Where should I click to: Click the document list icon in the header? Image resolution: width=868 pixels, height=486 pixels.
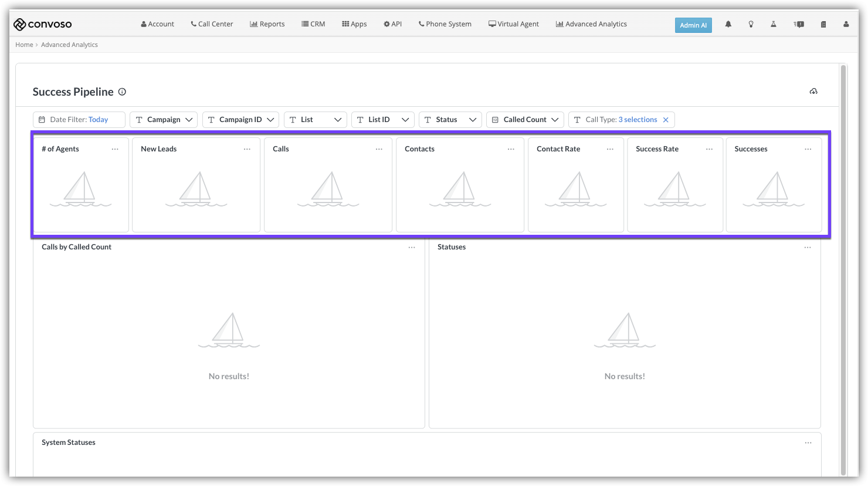pos(823,25)
